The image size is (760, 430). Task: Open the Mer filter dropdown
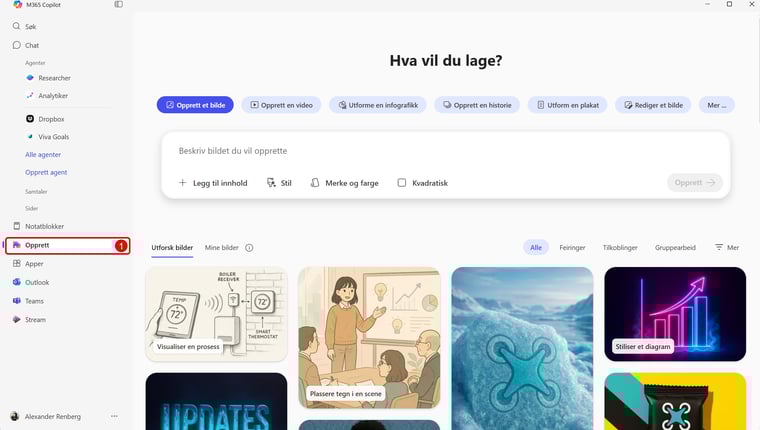(727, 247)
